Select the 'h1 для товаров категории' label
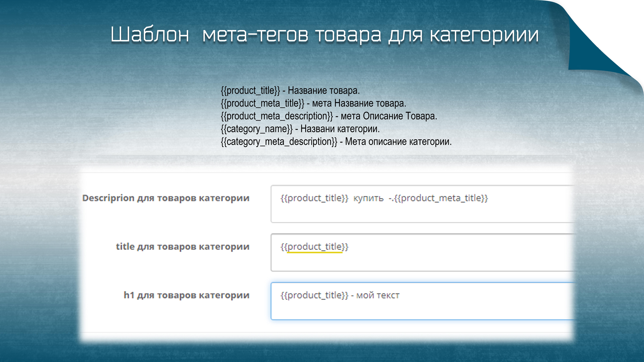The height and width of the screenshot is (362, 644). [186, 295]
